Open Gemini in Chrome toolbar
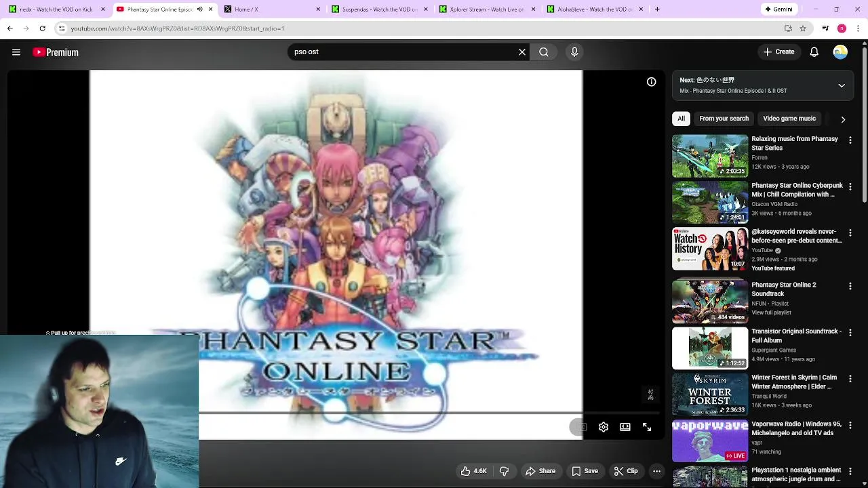The height and width of the screenshot is (488, 868). 778,9
